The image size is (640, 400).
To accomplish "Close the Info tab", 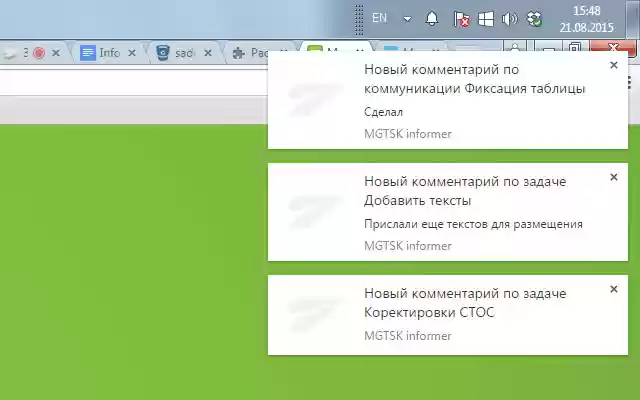I will click(131, 53).
